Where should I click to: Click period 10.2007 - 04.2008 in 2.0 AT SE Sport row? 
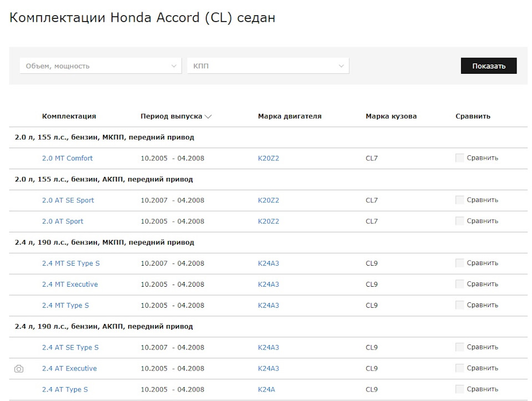point(172,200)
